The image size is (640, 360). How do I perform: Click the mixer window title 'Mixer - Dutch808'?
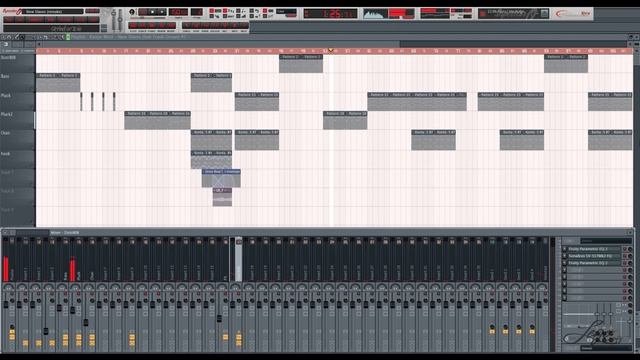click(65, 233)
